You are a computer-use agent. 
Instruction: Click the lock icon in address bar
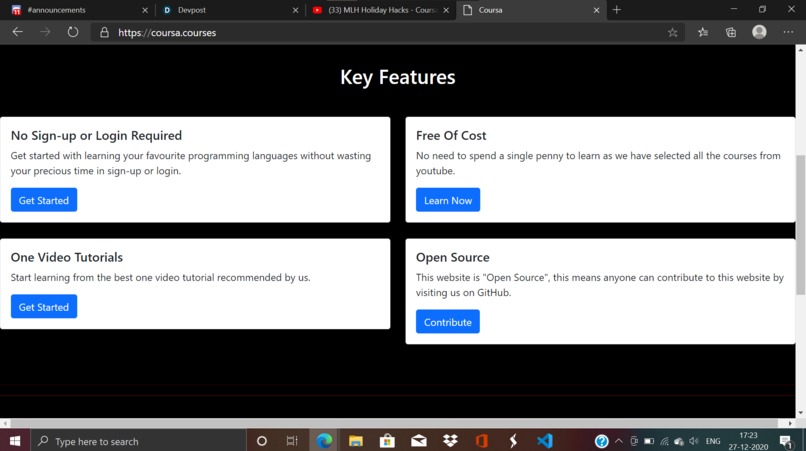(x=104, y=32)
